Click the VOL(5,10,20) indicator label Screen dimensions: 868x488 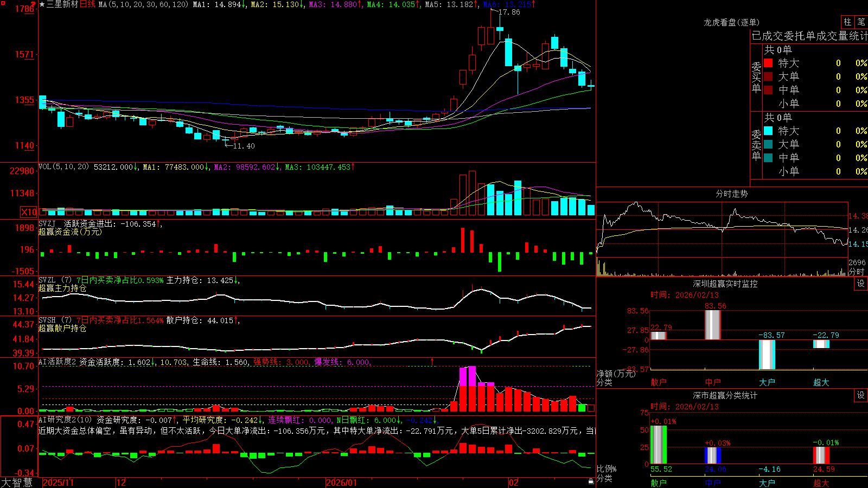63,167
